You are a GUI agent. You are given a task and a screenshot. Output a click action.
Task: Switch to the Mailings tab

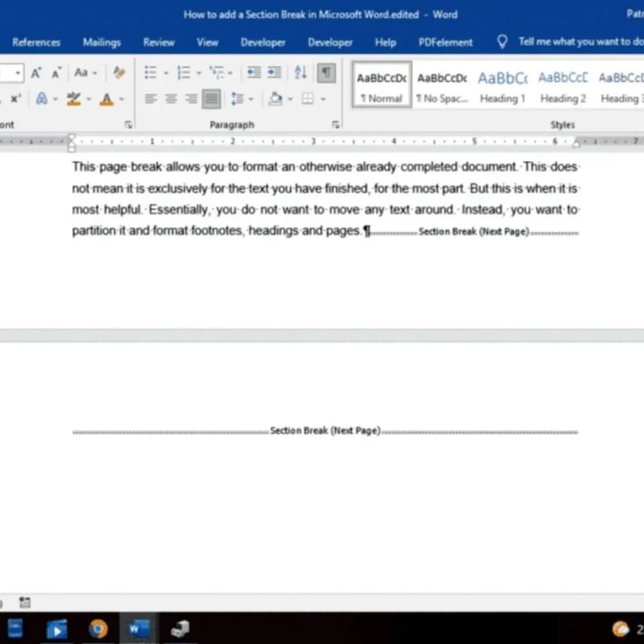tap(102, 42)
